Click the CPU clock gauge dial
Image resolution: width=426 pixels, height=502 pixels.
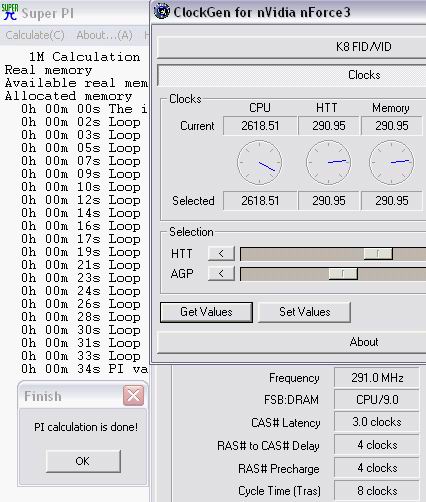click(x=260, y=163)
